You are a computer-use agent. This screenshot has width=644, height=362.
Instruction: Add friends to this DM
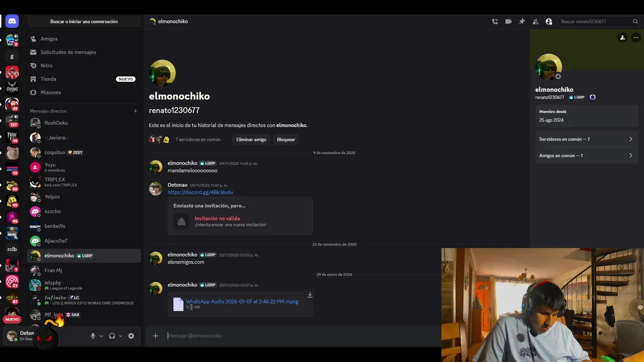535,22
